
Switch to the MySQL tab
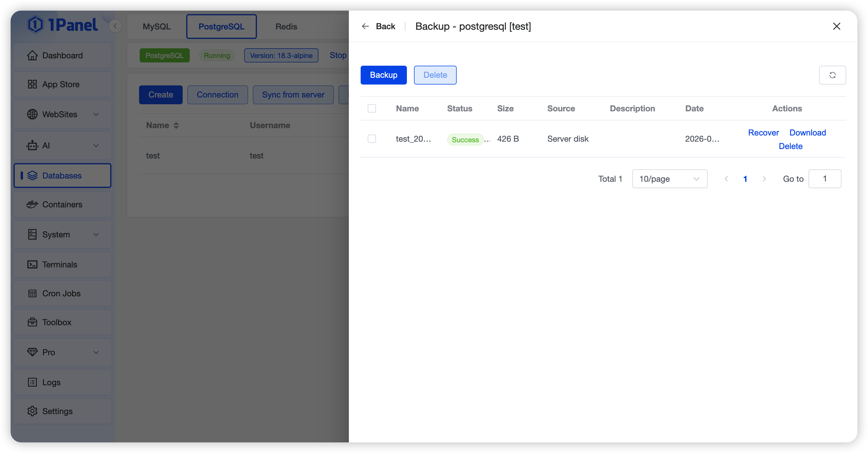coord(157,27)
